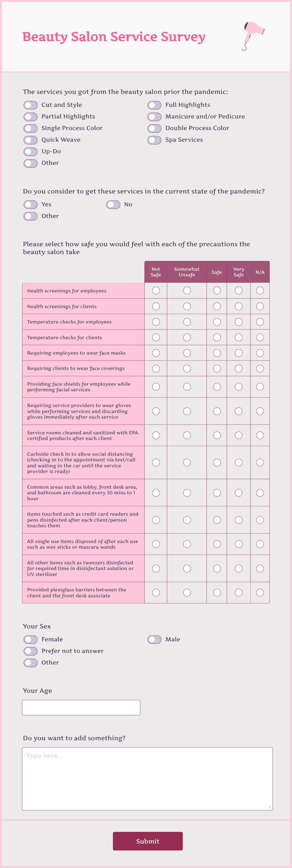This screenshot has width=292, height=868.
Task: Turn on the Up-Do service toggle
Action: 30,152
